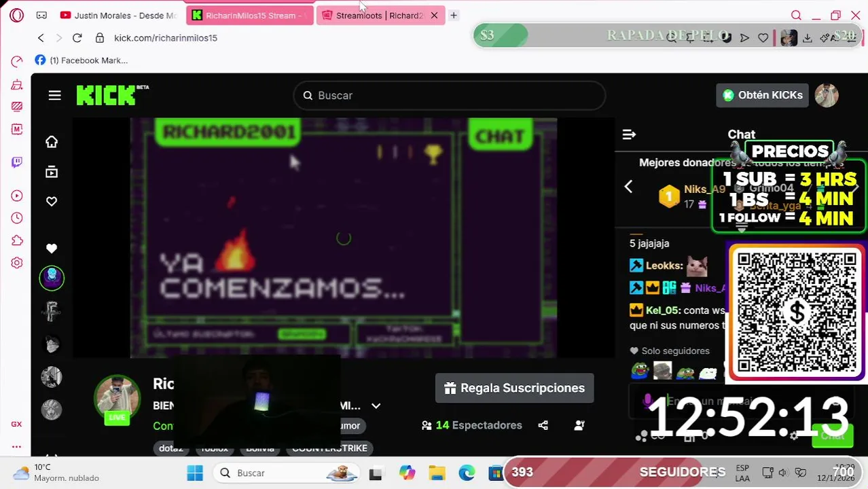Click Obtén KICKs button
This screenshot has height=489, width=868.
[x=761, y=95]
